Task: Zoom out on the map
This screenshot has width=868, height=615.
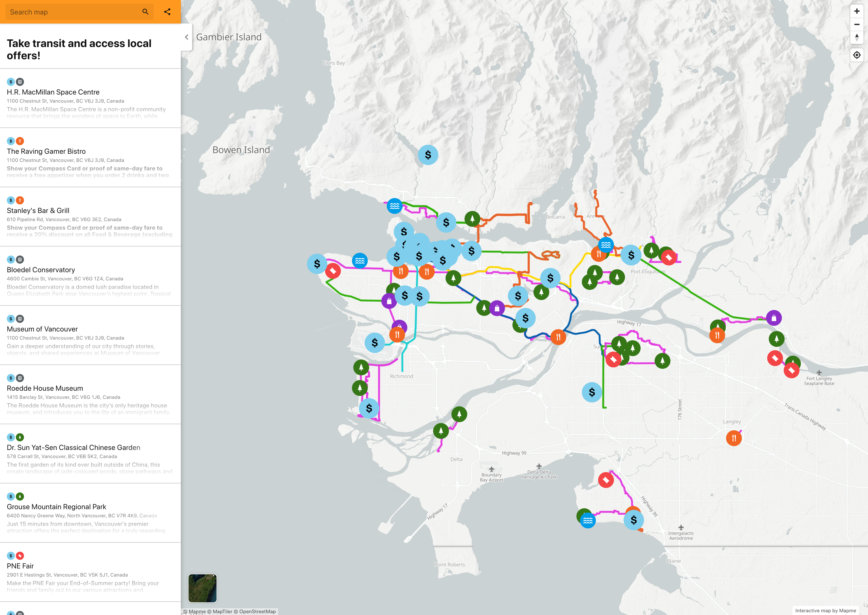Action: tap(857, 24)
